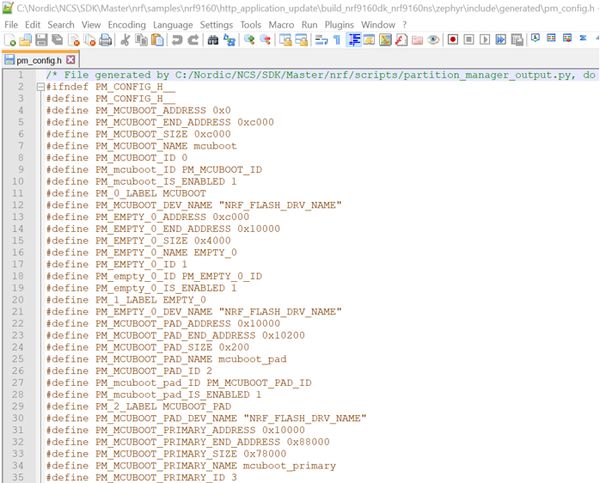
Task: Cut selection with the scissors icon
Action: [125, 40]
